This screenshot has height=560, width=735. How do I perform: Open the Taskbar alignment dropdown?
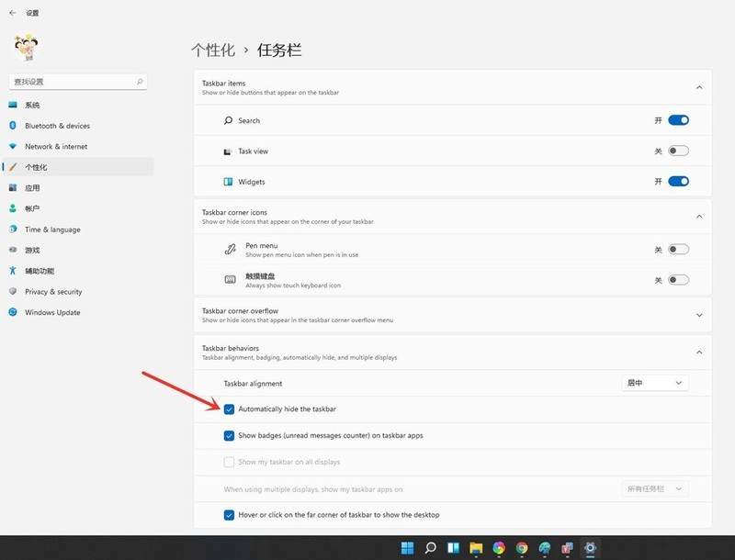(653, 383)
